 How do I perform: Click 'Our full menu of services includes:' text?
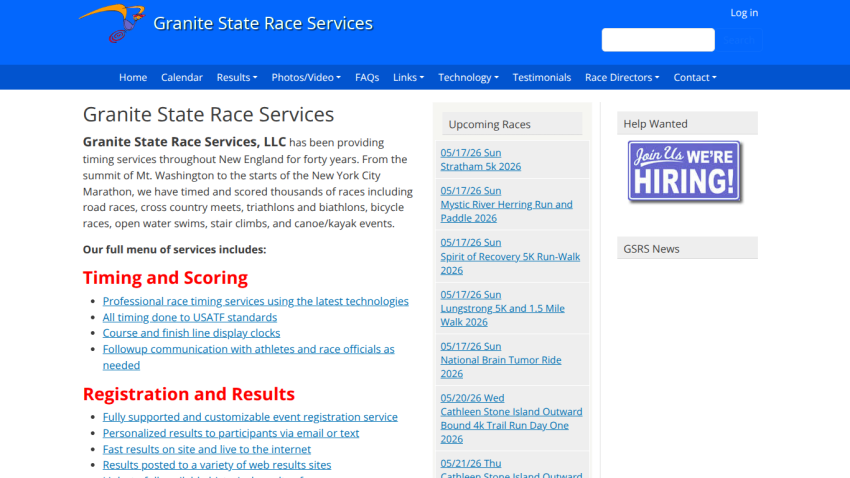click(175, 250)
